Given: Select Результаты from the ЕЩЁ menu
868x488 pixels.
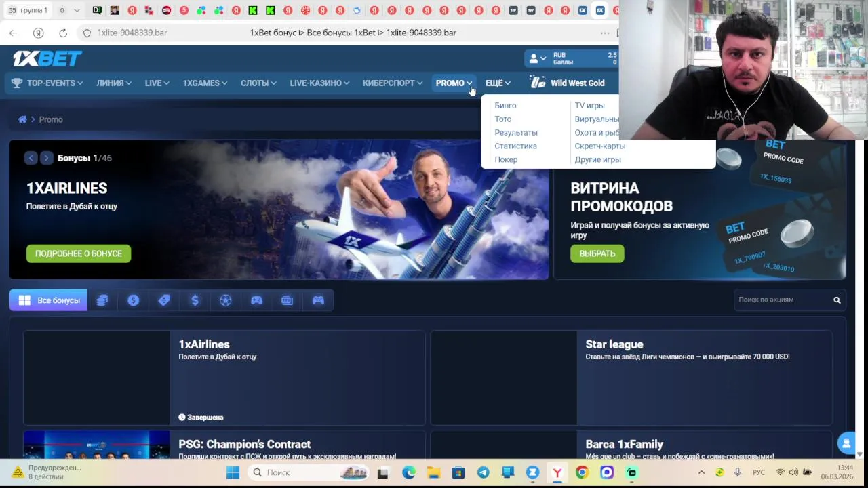Looking at the screenshot, I should [515, 133].
